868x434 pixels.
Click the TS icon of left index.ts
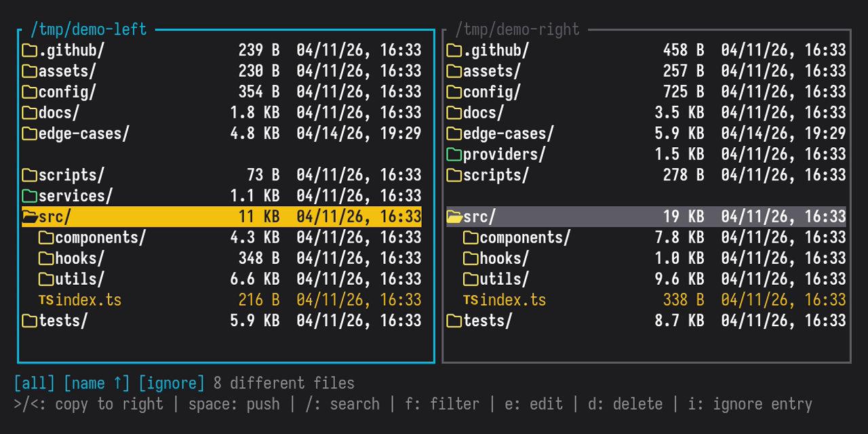tap(45, 300)
